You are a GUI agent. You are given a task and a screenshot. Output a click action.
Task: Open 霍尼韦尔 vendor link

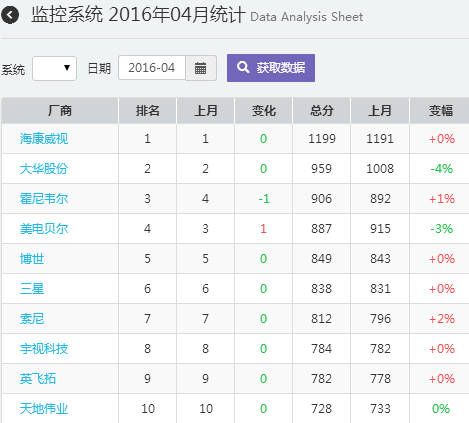point(44,199)
